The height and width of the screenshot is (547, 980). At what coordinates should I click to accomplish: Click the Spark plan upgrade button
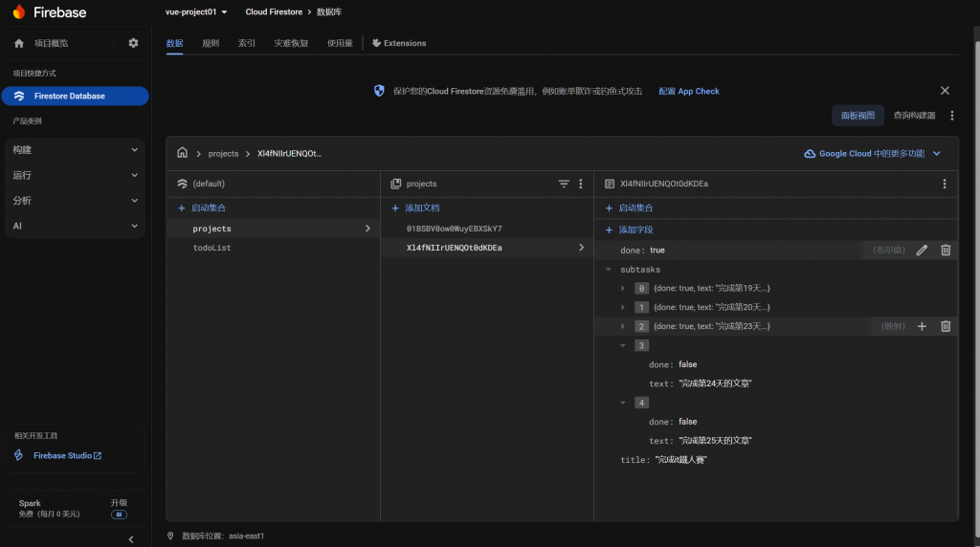(x=119, y=509)
